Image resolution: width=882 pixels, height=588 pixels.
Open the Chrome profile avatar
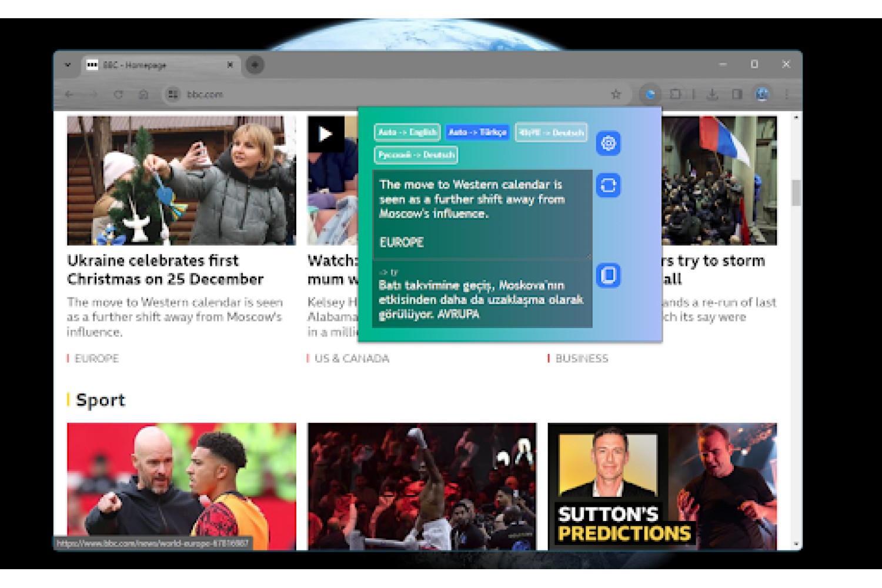[762, 94]
